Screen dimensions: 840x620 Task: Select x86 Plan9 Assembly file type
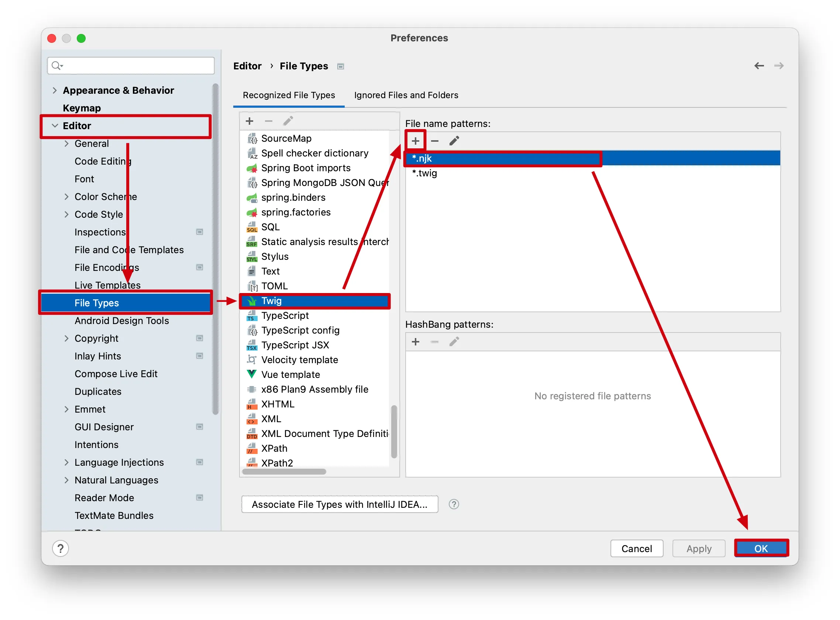point(314,390)
